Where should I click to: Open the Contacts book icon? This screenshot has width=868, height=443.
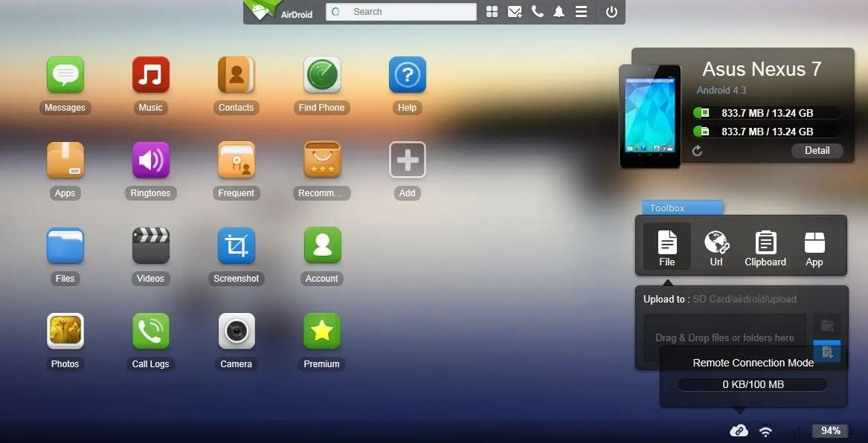237,75
